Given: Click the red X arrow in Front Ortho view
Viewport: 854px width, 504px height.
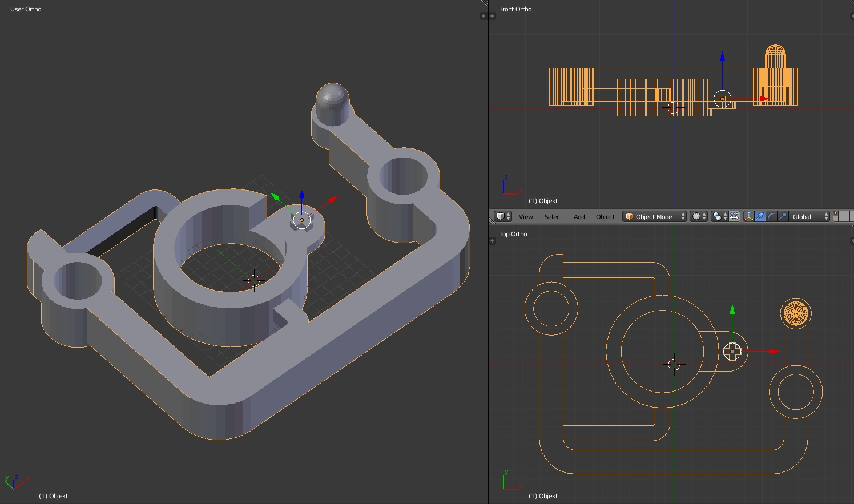Looking at the screenshot, I should [764, 99].
